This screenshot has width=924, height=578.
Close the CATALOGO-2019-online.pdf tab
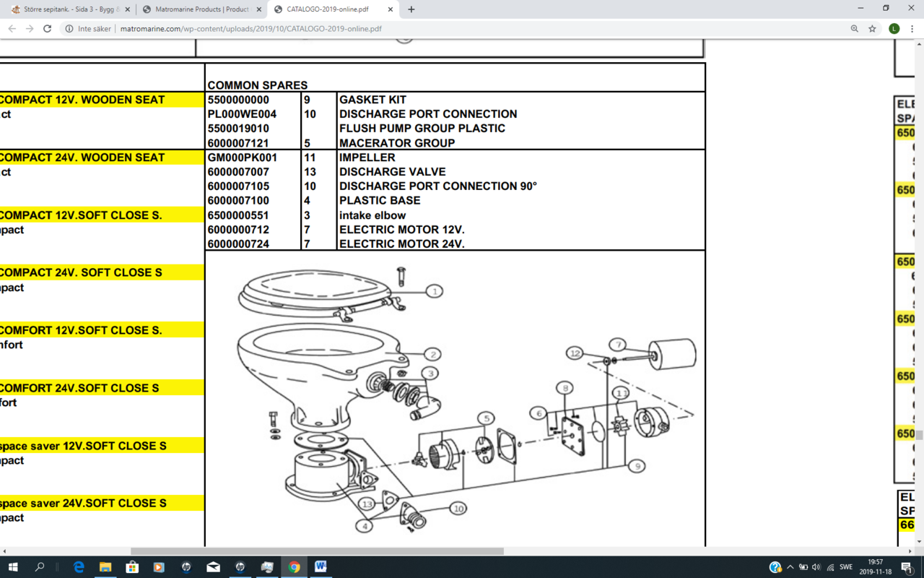(x=390, y=9)
